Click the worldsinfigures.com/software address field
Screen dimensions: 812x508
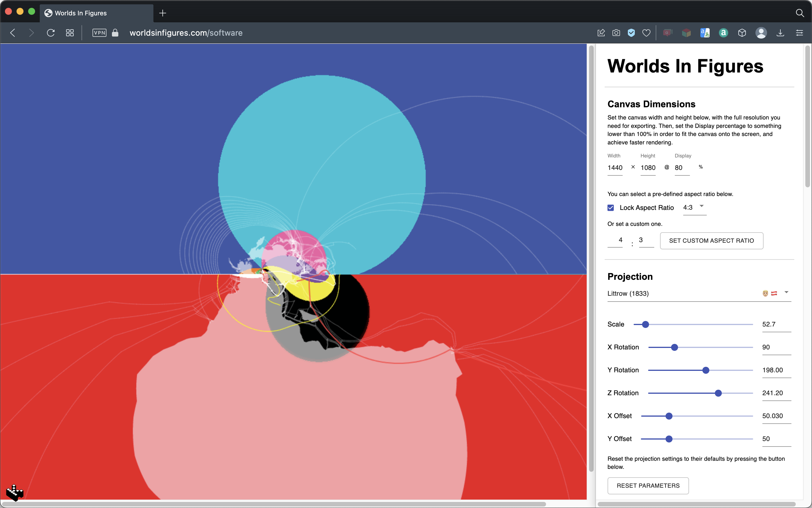186,32
